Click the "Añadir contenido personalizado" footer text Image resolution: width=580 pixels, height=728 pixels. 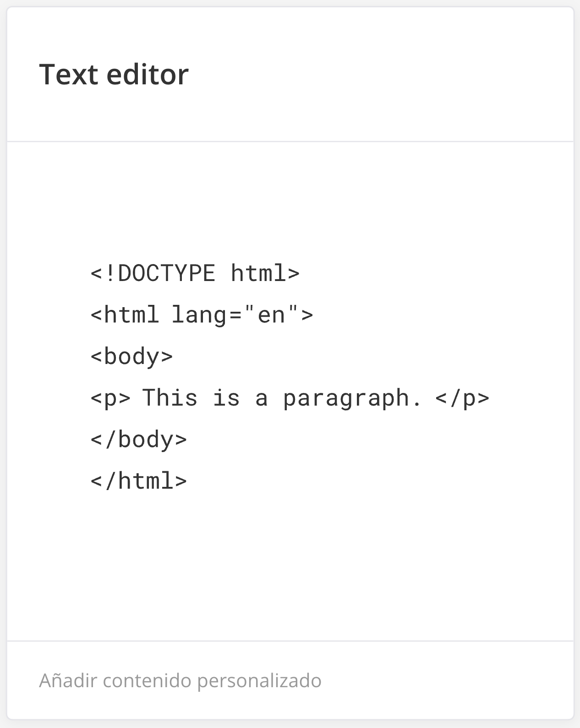point(180,680)
